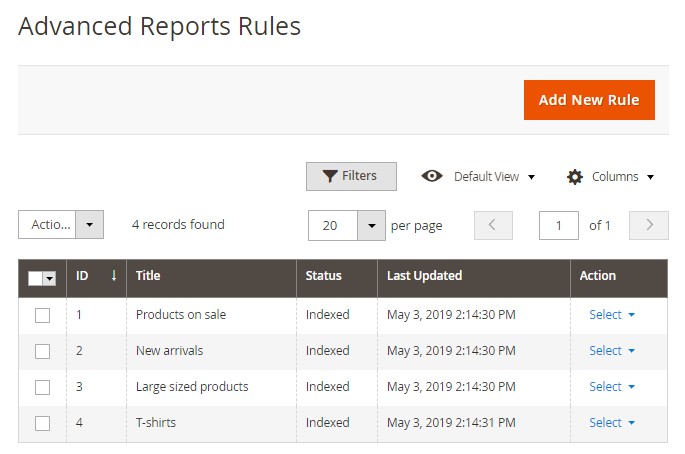The width and height of the screenshot is (685, 454).
Task: Go to next page arrow
Action: point(649,225)
